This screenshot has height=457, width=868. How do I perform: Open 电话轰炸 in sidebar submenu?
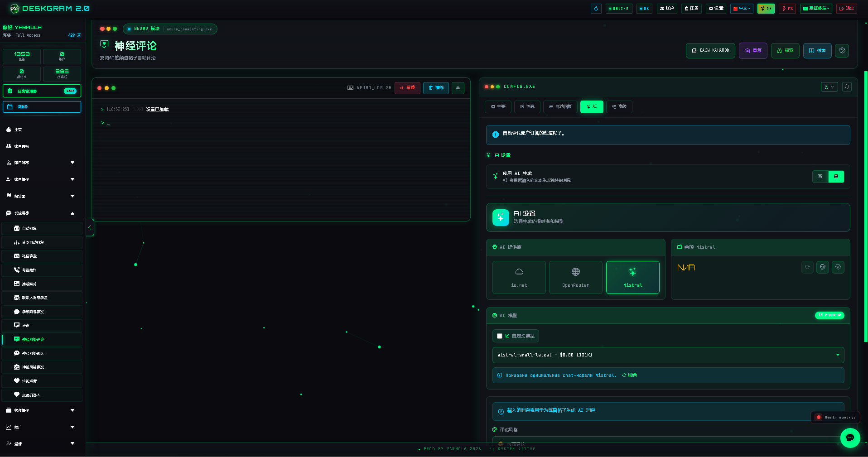click(42, 270)
